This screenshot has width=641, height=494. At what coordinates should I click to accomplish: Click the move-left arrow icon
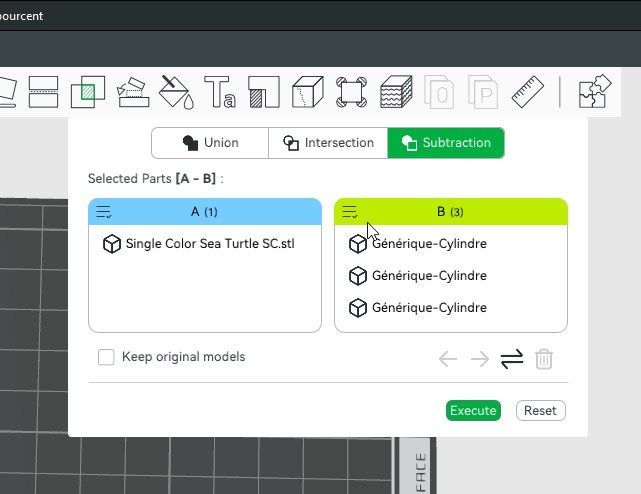[448, 359]
